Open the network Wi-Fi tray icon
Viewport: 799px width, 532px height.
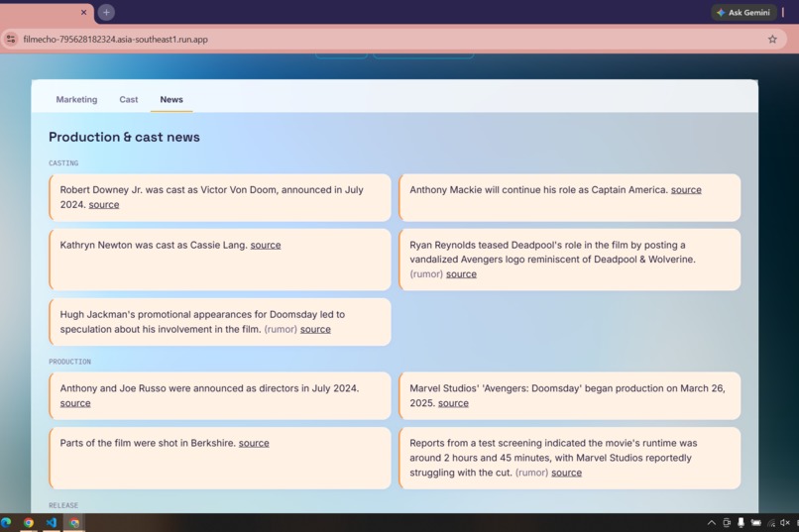coord(771,523)
